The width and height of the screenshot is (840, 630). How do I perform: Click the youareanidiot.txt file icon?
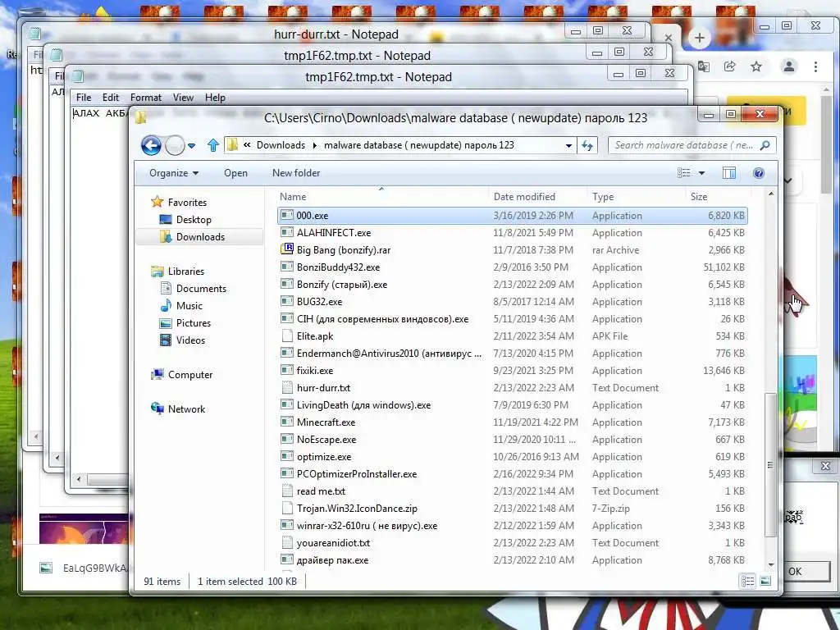(287, 543)
